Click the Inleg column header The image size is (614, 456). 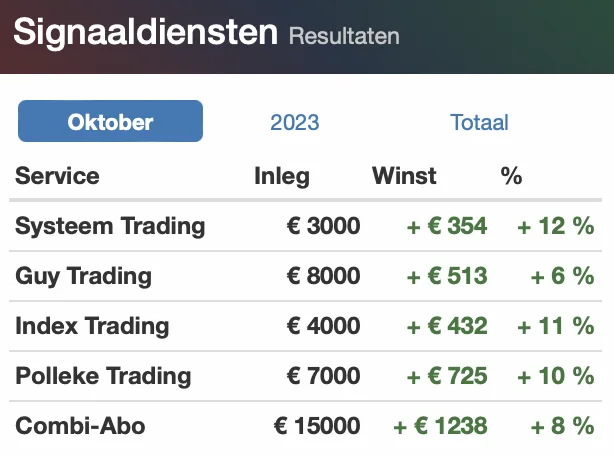point(282,176)
